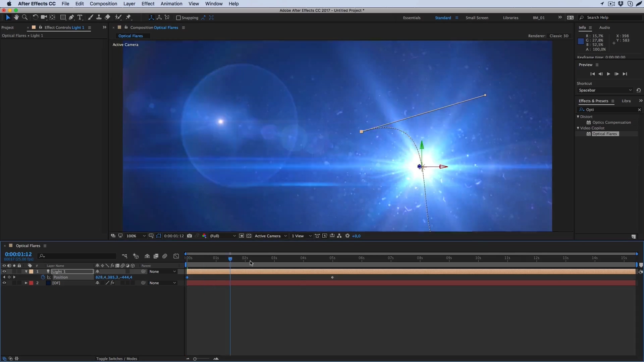This screenshot has height=362, width=644.
Task: Switch to the Project panel tab
Action: click(8, 27)
